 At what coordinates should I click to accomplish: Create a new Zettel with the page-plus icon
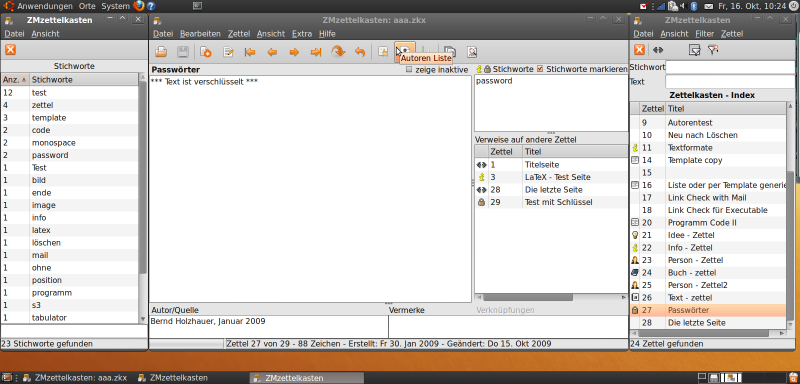(x=206, y=52)
